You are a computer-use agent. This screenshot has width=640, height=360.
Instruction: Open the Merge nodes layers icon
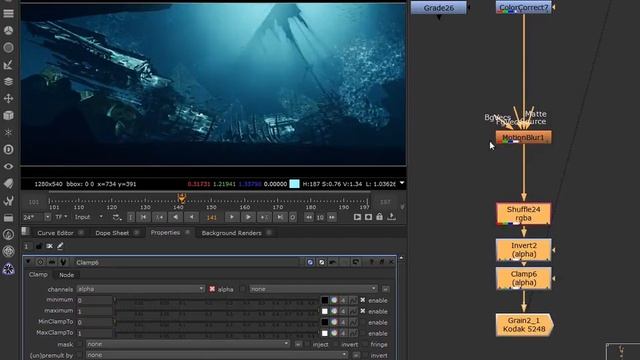(x=8, y=81)
